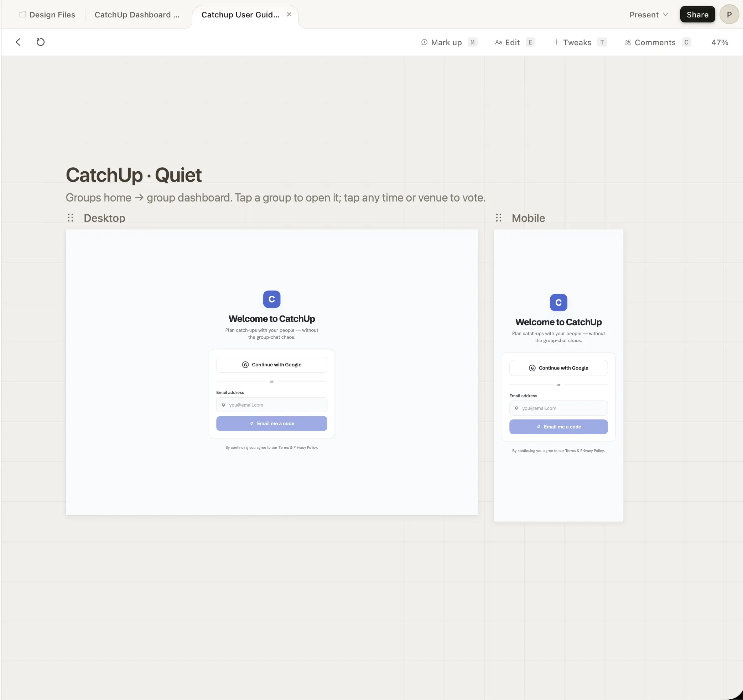Open the P user avatar
Screen dimensions: 743x700
[x=729, y=15]
